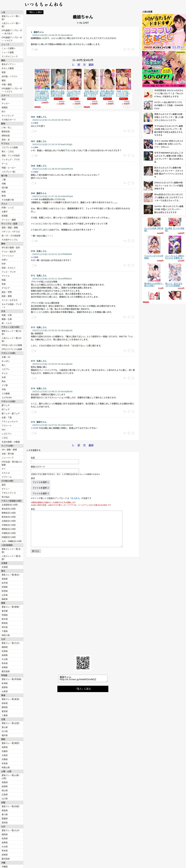This screenshot has height=868, width=186.
Task: Reply to post 565 via arrow icon
Action: coord(125,131)
